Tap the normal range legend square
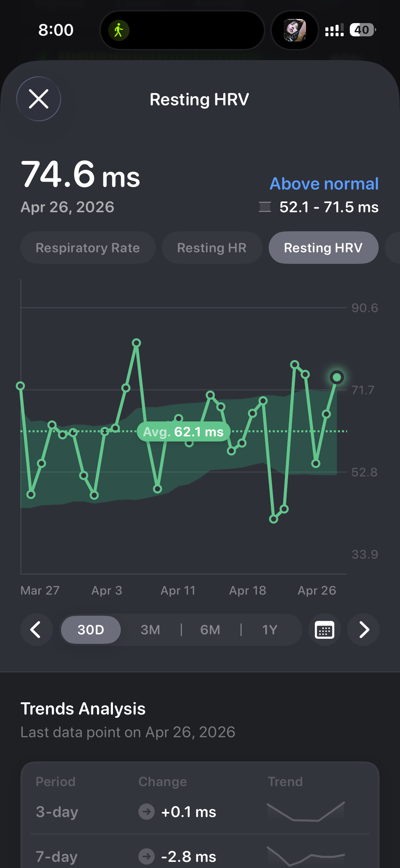 (x=265, y=207)
